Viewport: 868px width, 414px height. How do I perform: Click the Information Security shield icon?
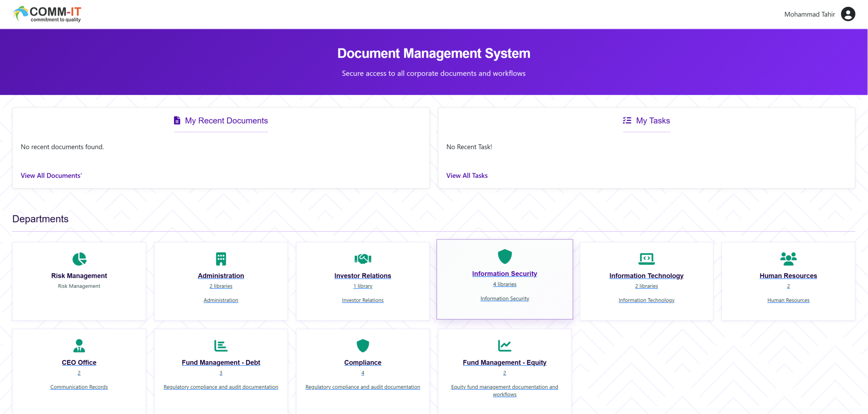click(x=505, y=257)
